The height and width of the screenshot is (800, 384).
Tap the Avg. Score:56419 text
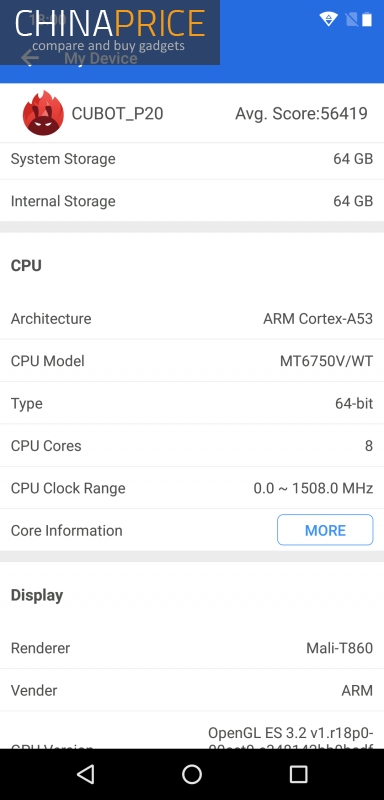(301, 113)
